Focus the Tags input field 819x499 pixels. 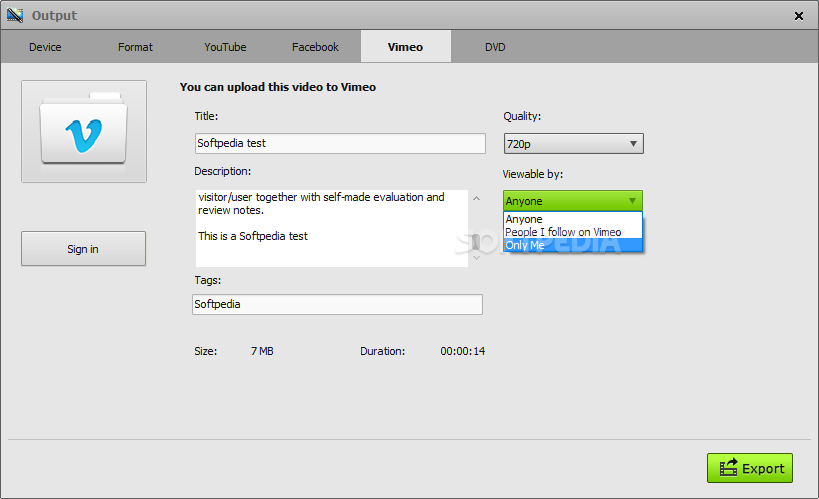tap(337, 304)
